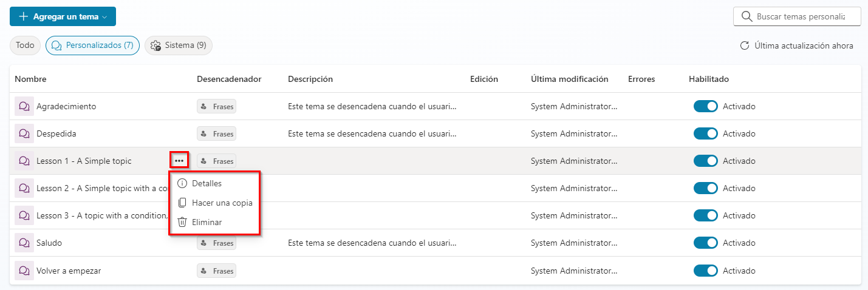Open the three-dots menu for Lesson 1
Viewport: 868px width, 290px height.
(179, 161)
